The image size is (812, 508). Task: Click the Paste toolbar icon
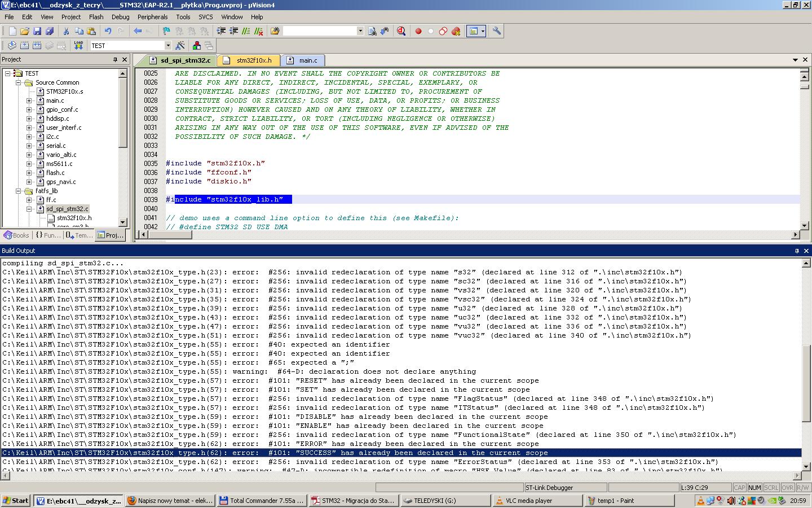pyautogui.click(x=91, y=31)
